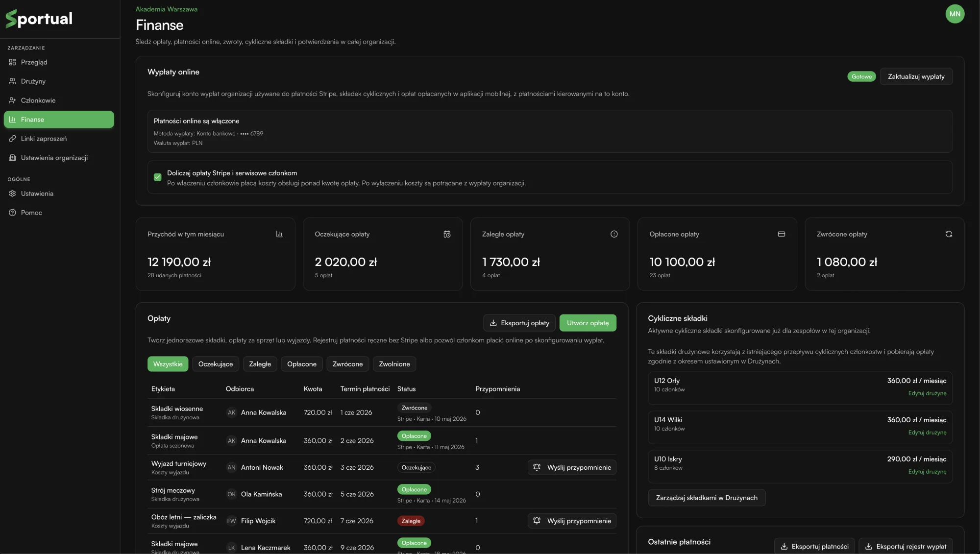Click the calendar icon on Oczekujące opłaty card
This screenshot has width=980, height=554.
(447, 234)
